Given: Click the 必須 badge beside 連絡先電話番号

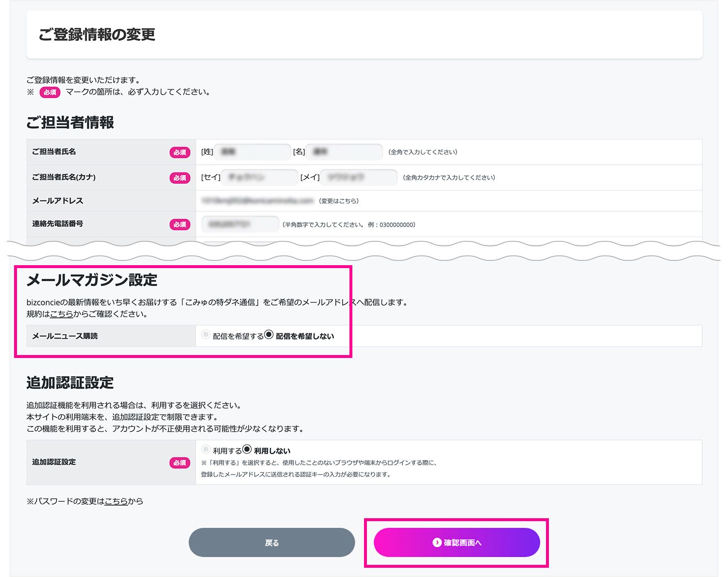Looking at the screenshot, I should point(180,224).
